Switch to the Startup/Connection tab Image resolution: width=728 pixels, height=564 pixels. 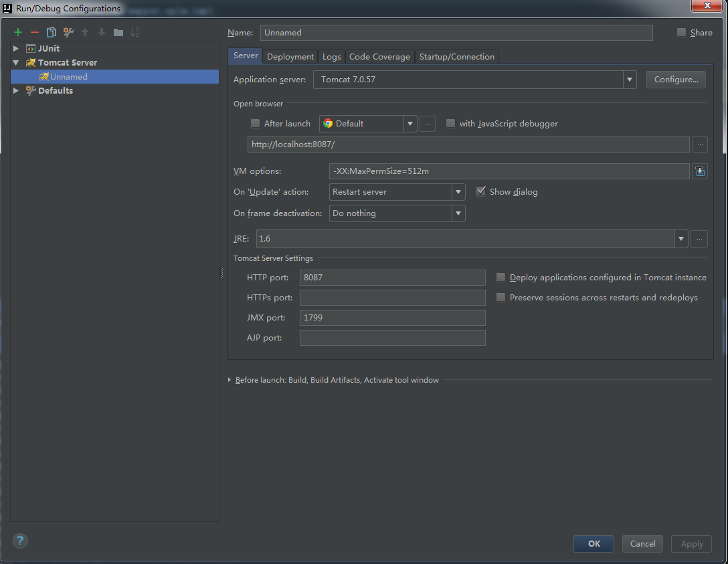tap(456, 57)
